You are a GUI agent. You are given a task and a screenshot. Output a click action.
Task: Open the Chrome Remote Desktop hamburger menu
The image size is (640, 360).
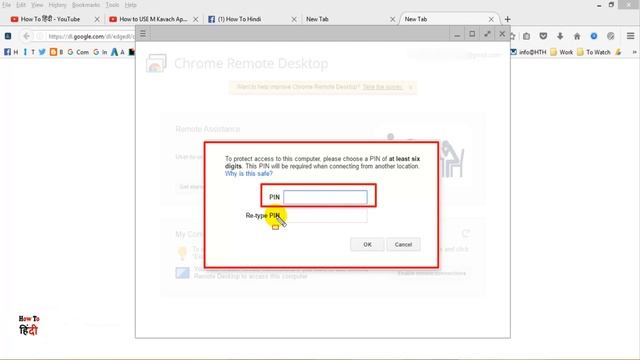143,33
